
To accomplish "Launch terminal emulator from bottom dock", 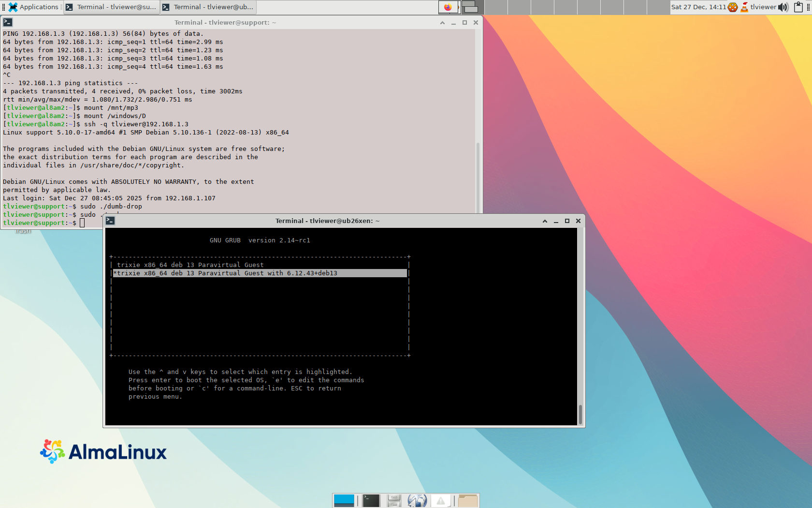I will 371,500.
